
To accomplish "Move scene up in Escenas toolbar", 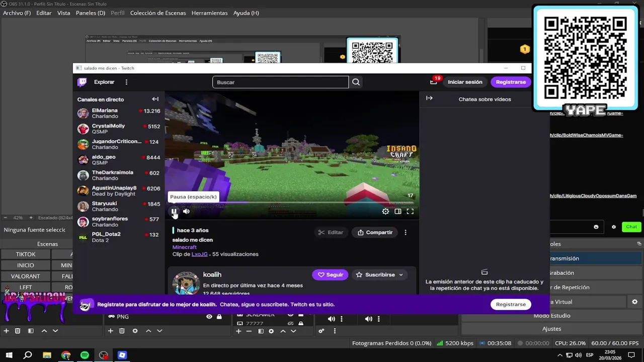I will click(44, 331).
